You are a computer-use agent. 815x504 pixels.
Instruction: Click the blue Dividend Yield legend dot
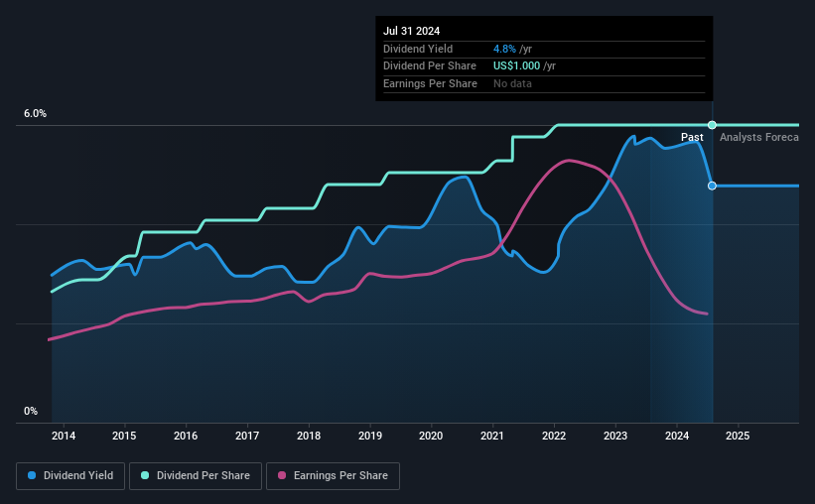pos(32,475)
